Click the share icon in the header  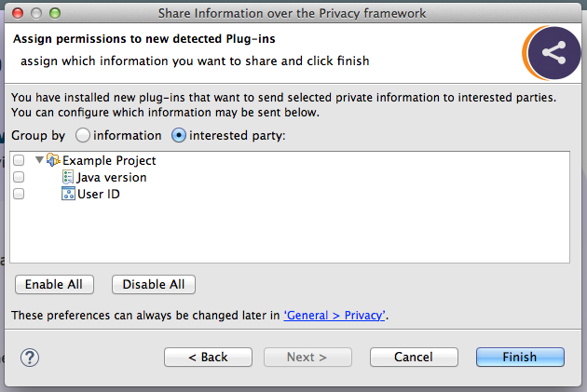coord(553,53)
